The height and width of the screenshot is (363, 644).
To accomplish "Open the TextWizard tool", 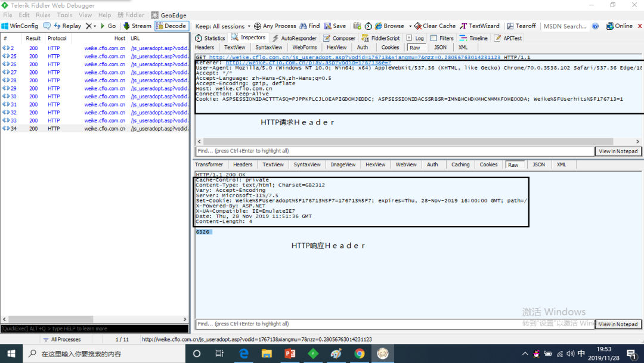I will click(x=479, y=26).
